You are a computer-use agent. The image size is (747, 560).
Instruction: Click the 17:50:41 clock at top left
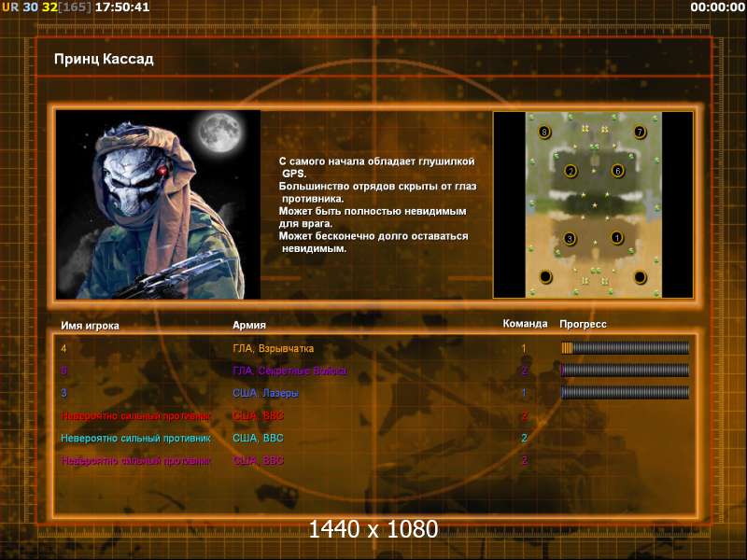pos(122,7)
